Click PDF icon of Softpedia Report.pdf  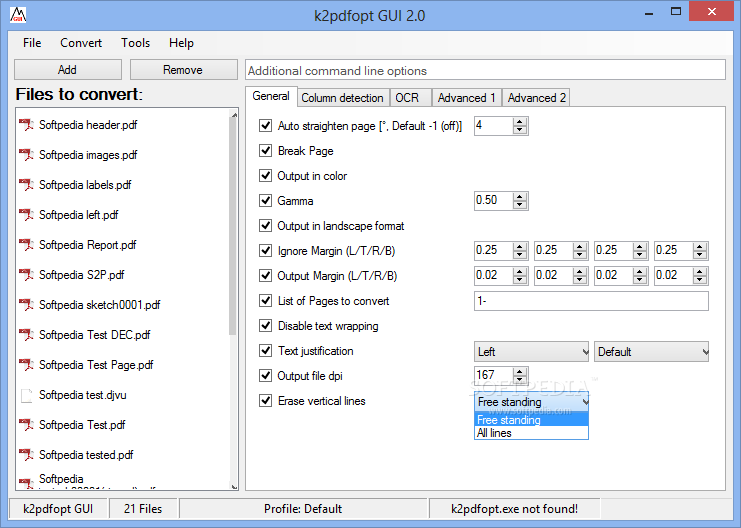26,245
